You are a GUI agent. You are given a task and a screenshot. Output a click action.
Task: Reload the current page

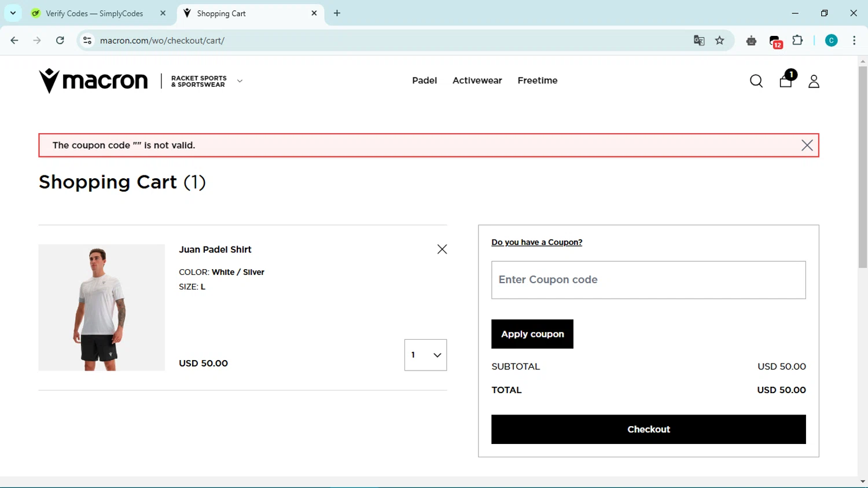coord(60,41)
